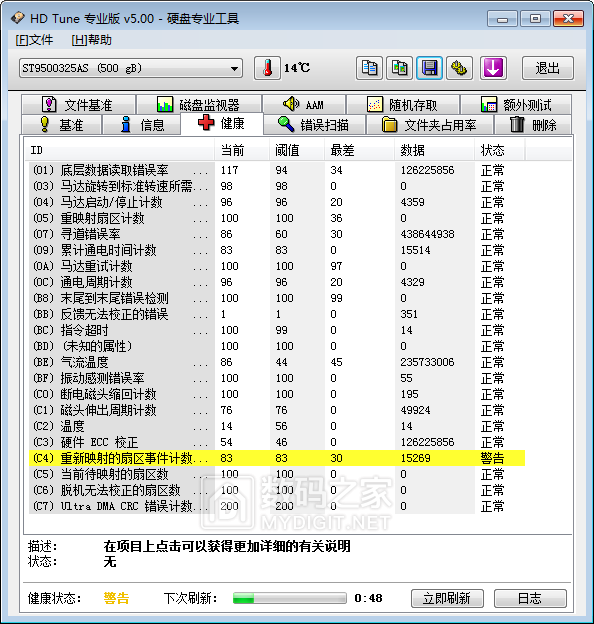Image resolution: width=594 pixels, height=624 pixels.
Task: Select row (BF) 振动感测错误率
Action: pos(277,378)
